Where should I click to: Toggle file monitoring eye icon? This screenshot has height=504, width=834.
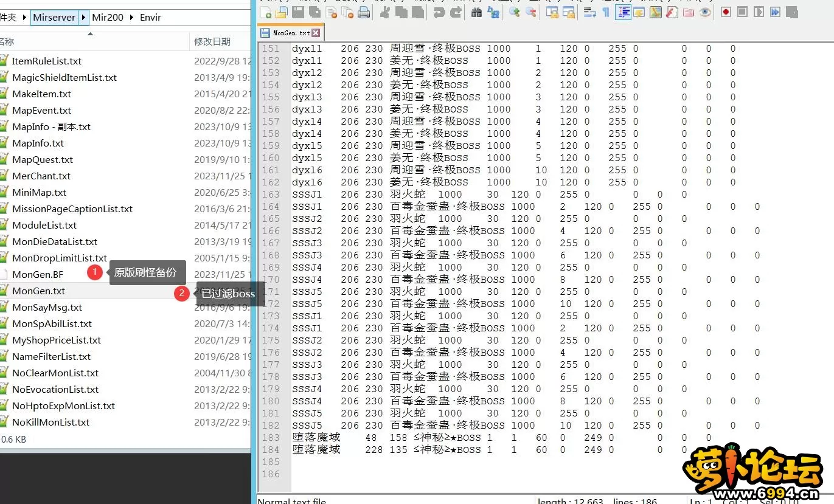point(705,12)
